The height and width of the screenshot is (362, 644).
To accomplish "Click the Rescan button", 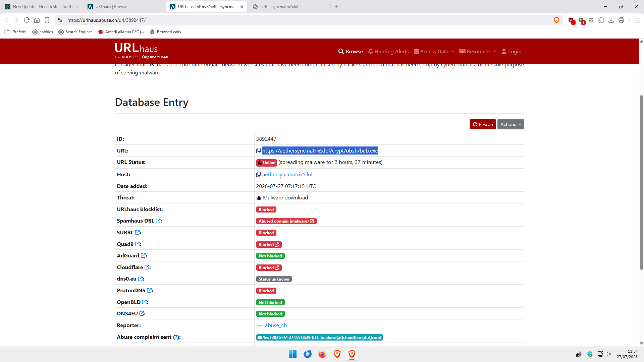I will 483,124.
